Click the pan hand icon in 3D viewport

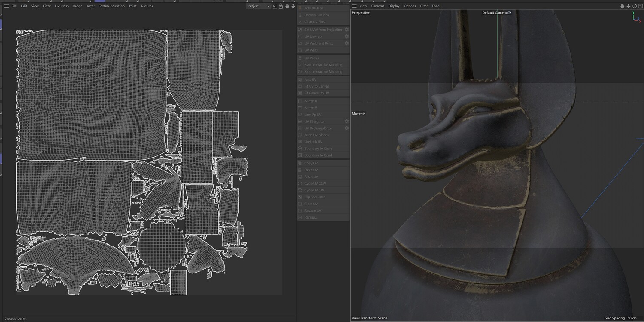pos(623,6)
